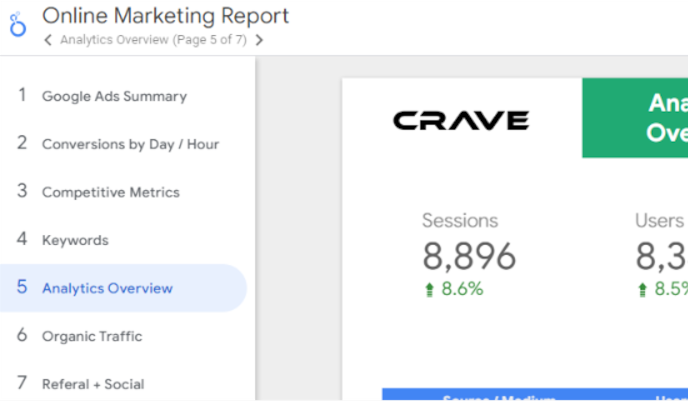Click the Sessions 8.6% change indicator
Viewport: 688px width, 401px height.
click(x=454, y=289)
